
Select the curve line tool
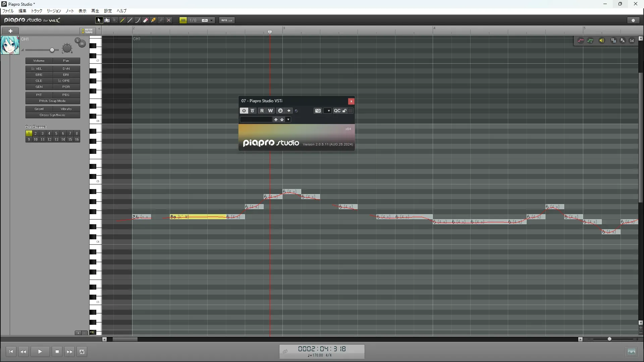coord(138,20)
